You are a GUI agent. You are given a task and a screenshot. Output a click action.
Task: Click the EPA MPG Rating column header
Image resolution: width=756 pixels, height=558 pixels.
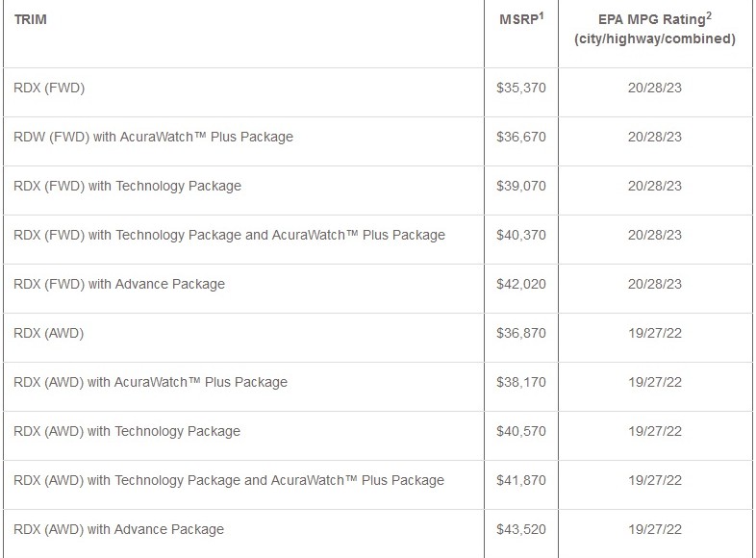pyautogui.click(x=654, y=29)
